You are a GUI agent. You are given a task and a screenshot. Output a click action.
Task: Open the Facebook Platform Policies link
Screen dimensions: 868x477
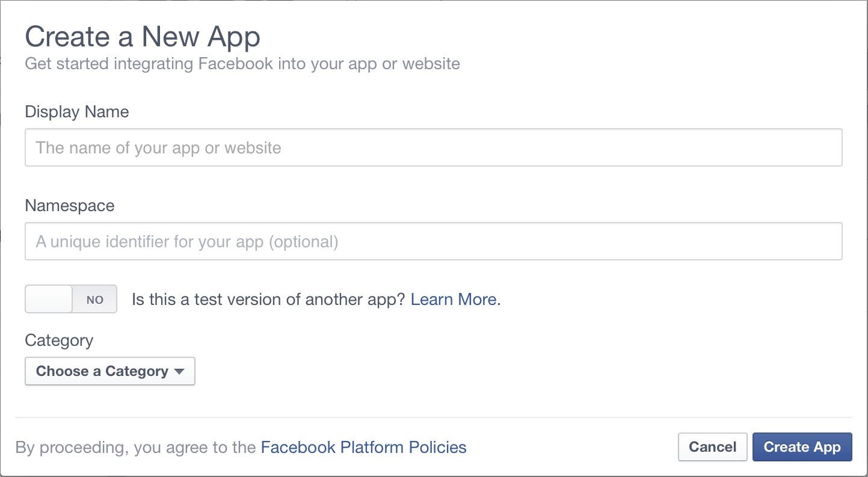click(363, 447)
